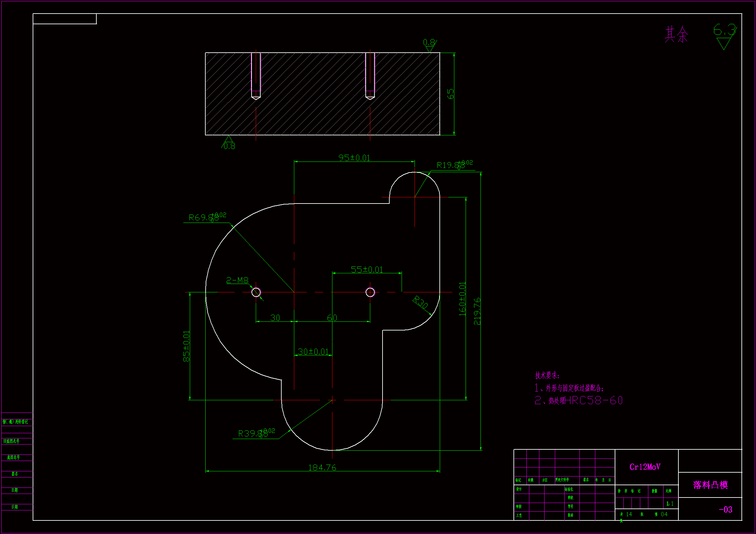This screenshot has height=534, width=756.
Task: Select the R39.88 radius dimension text
Action: (x=253, y=433)
